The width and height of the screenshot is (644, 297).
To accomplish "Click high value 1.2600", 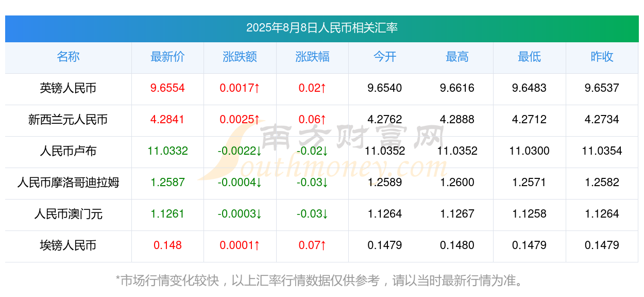I will click(x=457, y=183).
